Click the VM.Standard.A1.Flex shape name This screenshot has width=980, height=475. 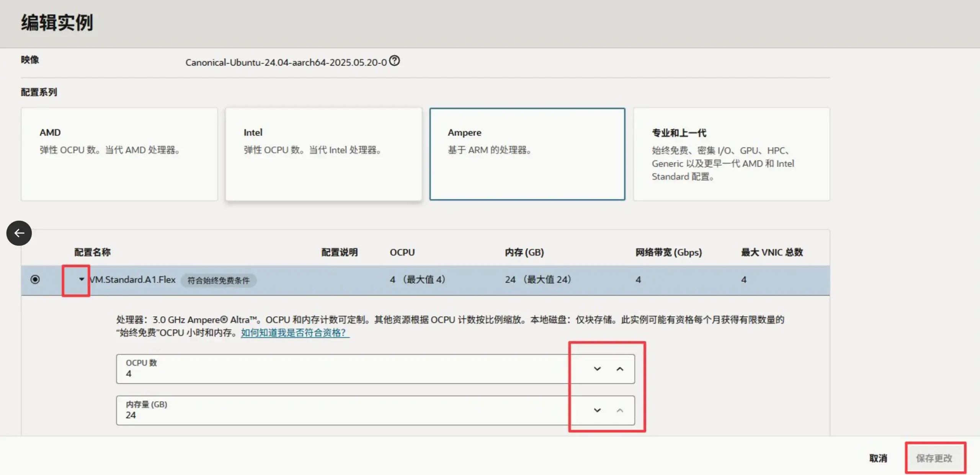click(x=132, y=280)
